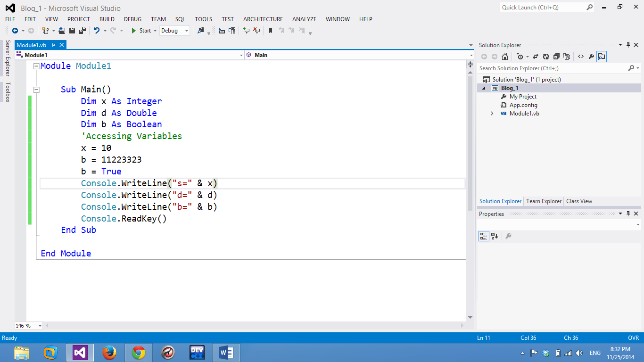Switch to the Team Explorer tab
This screenshot has height=362, width=644.
tap(543, 201)
